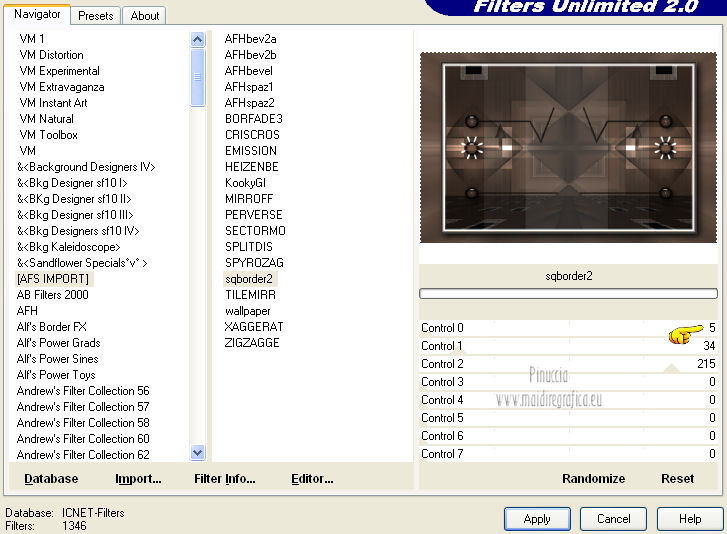Image resolution: width=727 pixels, height=534 pixels.
Task: Click the progress bar under sqborder2
Action: (x=568, y=293)
